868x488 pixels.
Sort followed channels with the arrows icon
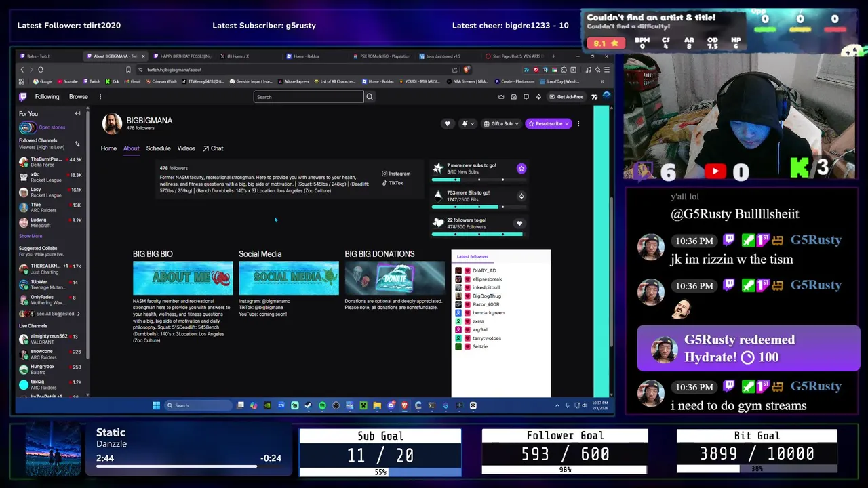pyautogui.click(x=77, y=144)
